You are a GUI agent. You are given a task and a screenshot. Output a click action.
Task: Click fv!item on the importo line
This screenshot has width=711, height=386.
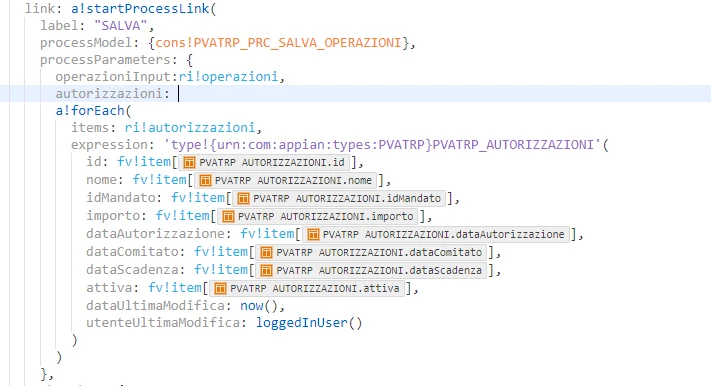pyautogui.click(x=182, y=216)
